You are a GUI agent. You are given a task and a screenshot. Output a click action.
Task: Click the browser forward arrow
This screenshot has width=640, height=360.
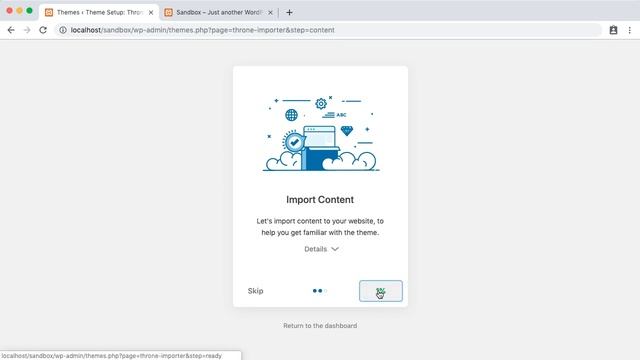click(x=27, y=30)
